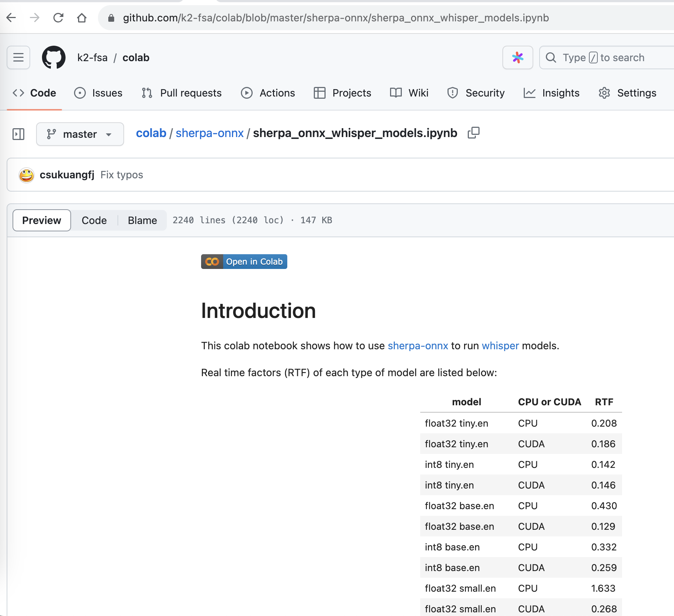Toggle the file tree side panel
The height and width of the screenshot is (616, 674).
point(18,134)
